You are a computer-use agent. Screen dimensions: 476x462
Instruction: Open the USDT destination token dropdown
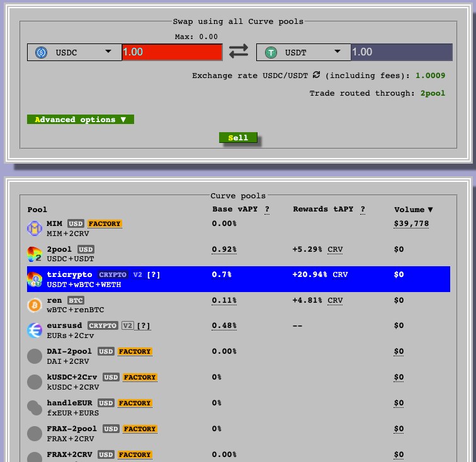pos(303,52)
